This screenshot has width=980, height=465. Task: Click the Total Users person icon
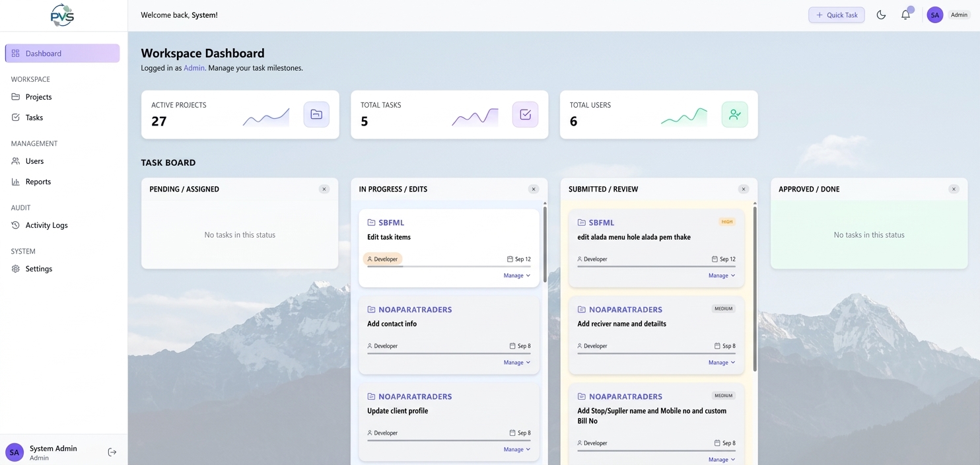735,115
